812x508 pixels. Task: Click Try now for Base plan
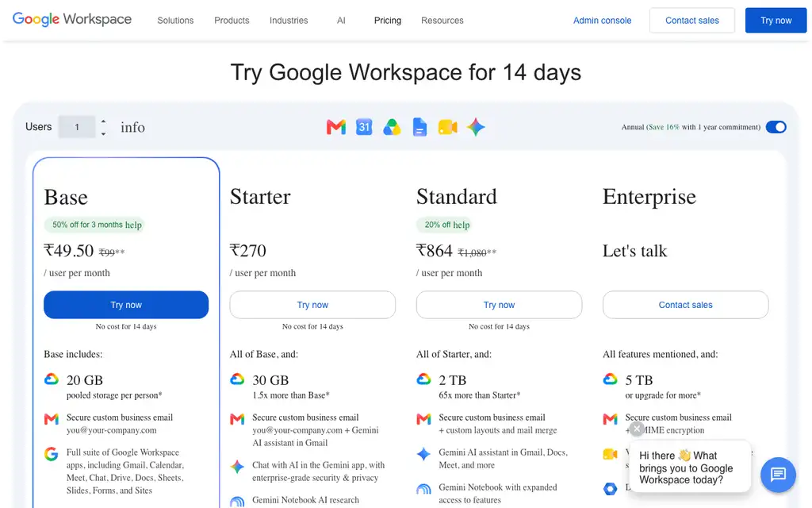[126, 305]
